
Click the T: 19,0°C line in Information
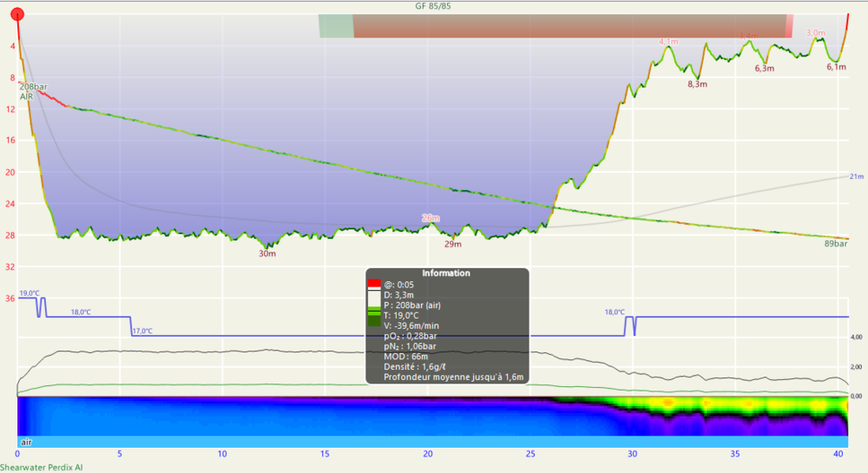click(x=401, y=315)
